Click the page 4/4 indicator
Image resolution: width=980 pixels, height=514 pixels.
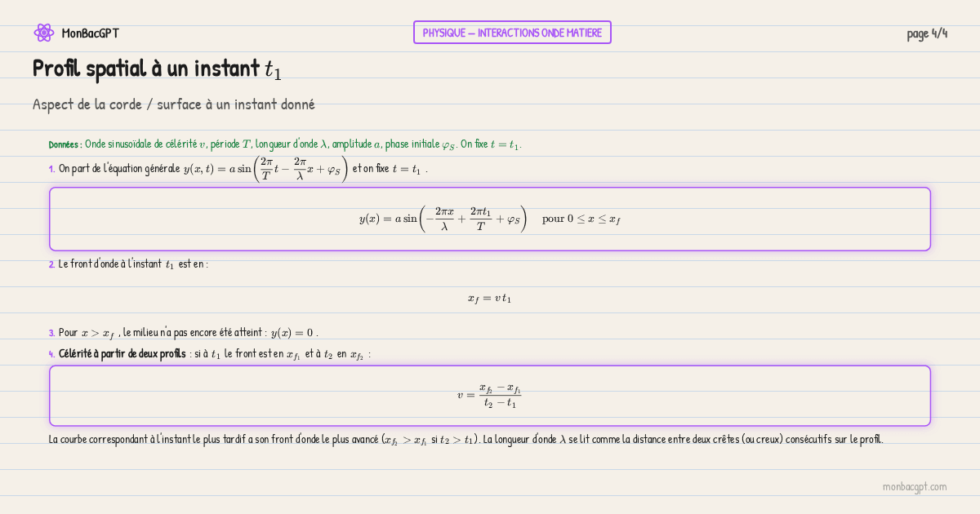(x=927, y=33)
